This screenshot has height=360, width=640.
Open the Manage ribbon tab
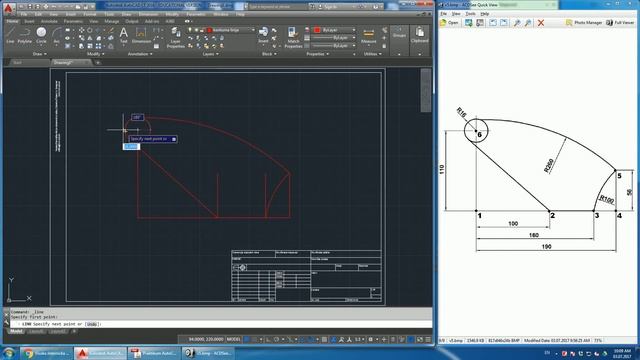pos(111,21)
